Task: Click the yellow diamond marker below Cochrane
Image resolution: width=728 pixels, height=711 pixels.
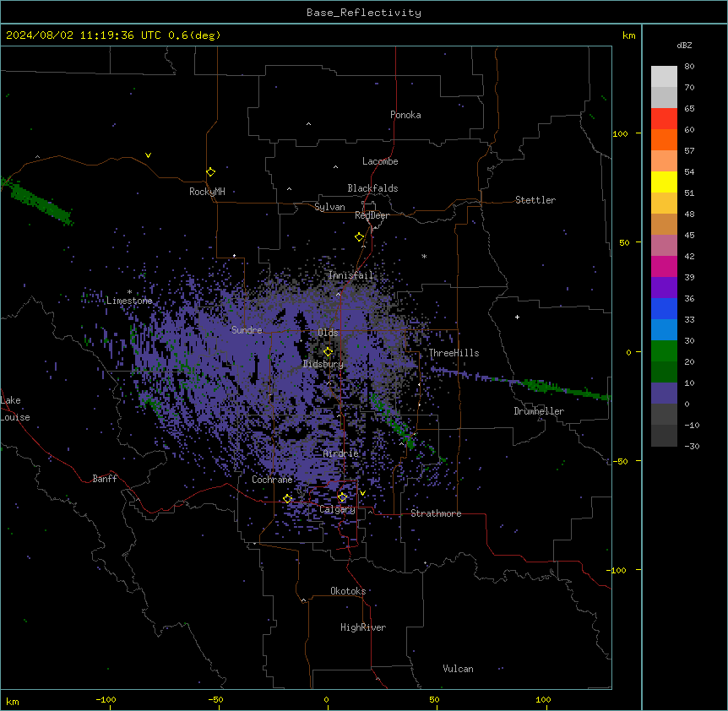Action: pos(288,498)
